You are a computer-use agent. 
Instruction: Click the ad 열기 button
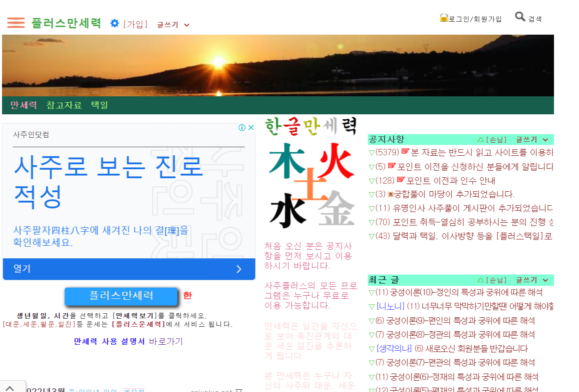click(129, 269)
